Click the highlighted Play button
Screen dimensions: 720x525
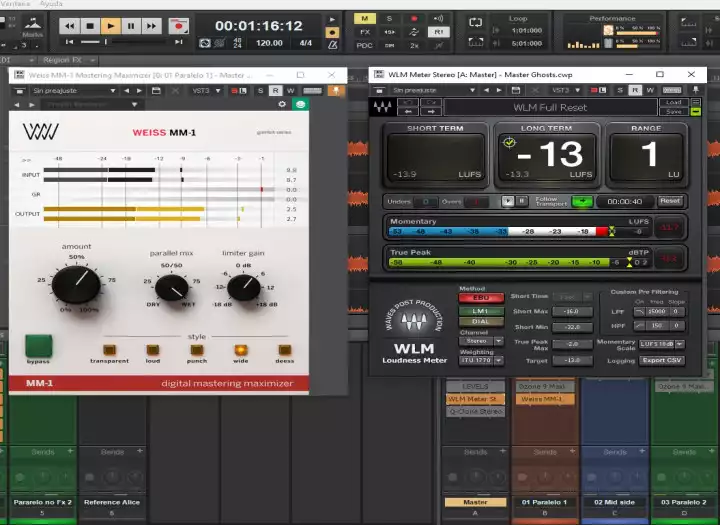pos(111,26)
